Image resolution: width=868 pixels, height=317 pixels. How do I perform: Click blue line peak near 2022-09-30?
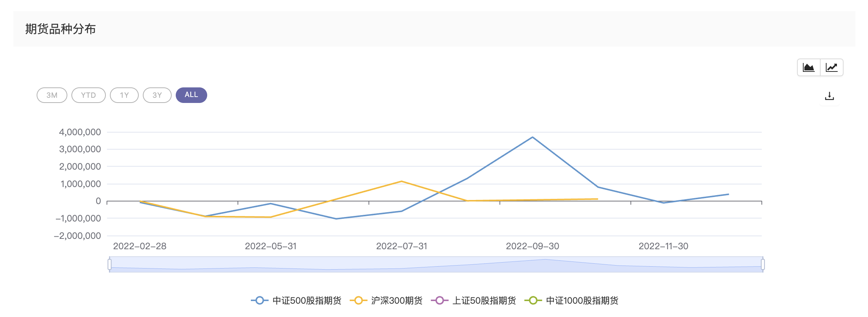pos(532,137)
